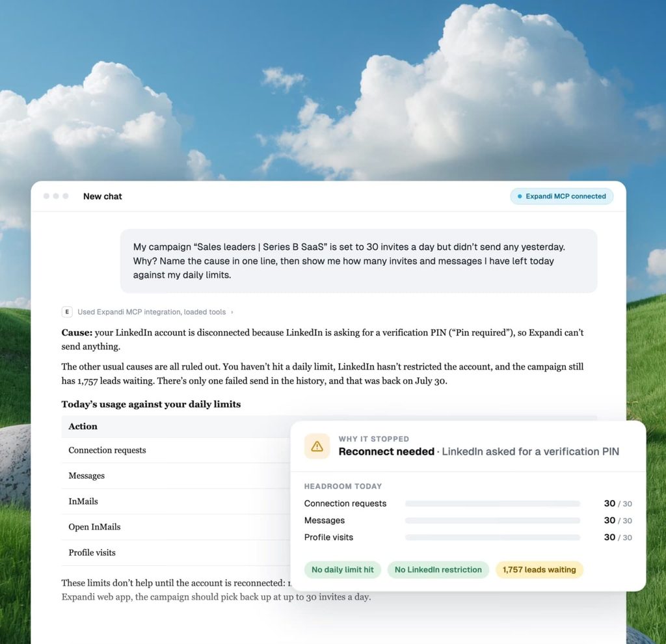Viewport: 666px width, 644px height.
Task: Click the user message bubble about Sales leaders
Action: pos(358,261)
